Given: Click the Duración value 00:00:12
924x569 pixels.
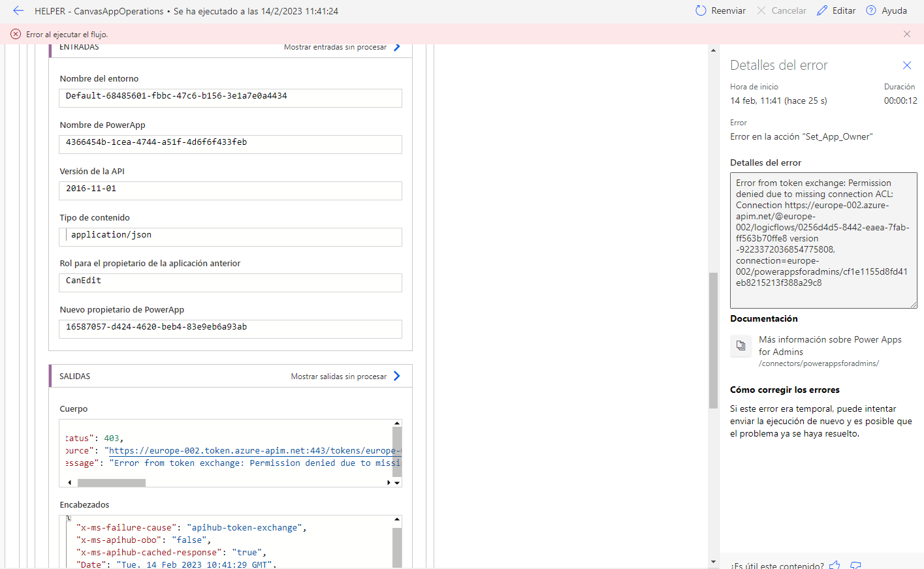Looking at the screenshot, I should [x=900, y=100].
